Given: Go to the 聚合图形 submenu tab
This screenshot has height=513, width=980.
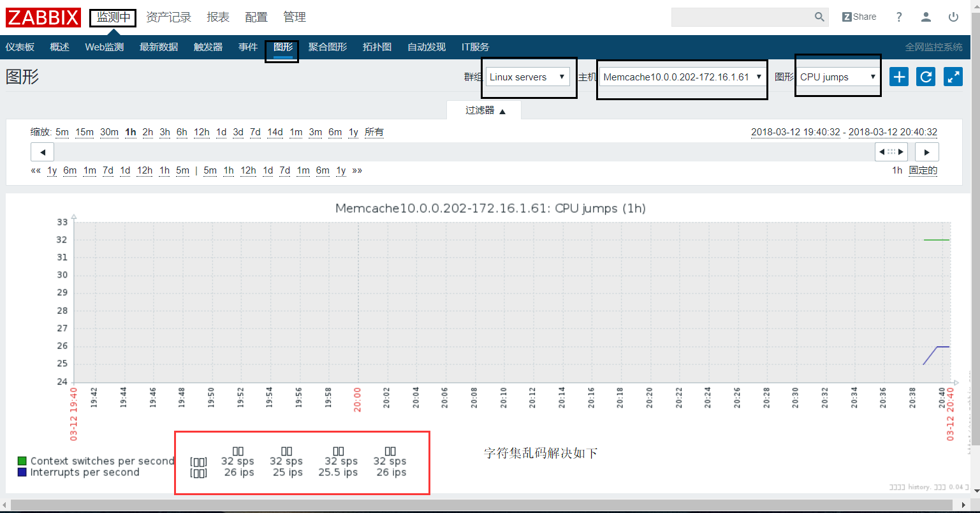Looking at the screenshot, I should point(328,47).
